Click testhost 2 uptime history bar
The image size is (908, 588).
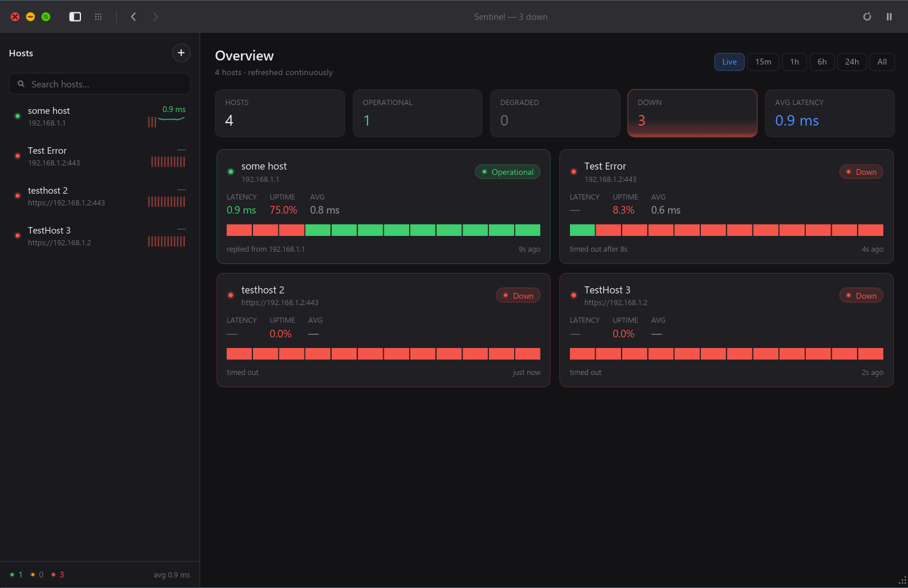tap(383, 354)
